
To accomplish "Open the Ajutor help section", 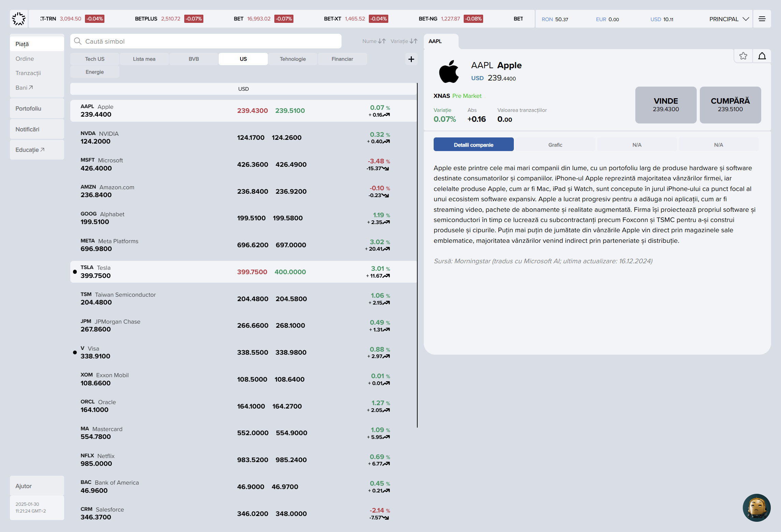I will coord(37,486).
